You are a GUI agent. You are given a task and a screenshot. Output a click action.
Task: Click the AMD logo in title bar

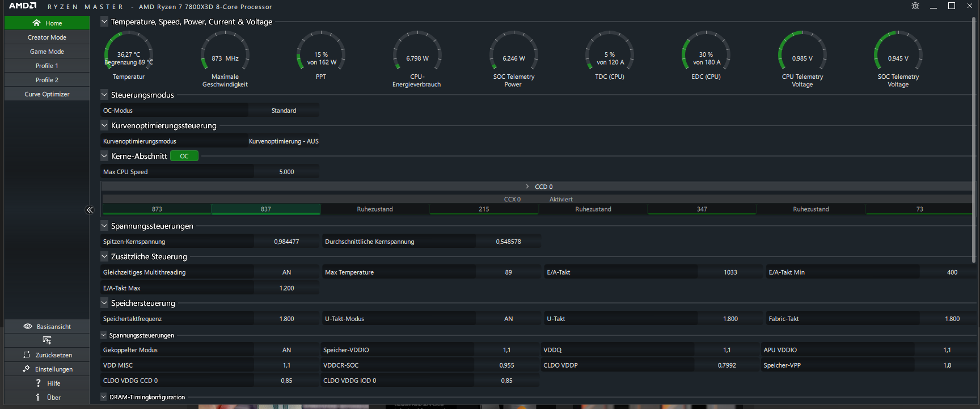[x=23, y=6]
